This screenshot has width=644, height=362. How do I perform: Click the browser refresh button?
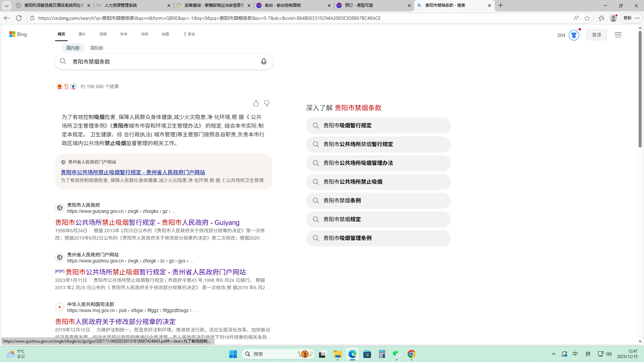point(19,18)
